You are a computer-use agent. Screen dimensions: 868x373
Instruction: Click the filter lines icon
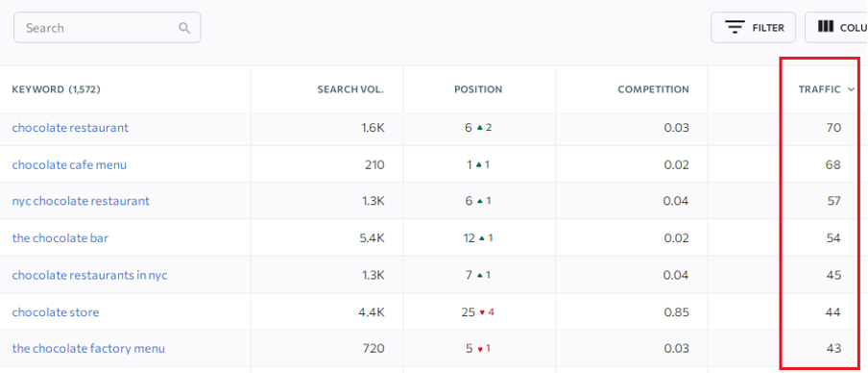[x=735, y=27]
